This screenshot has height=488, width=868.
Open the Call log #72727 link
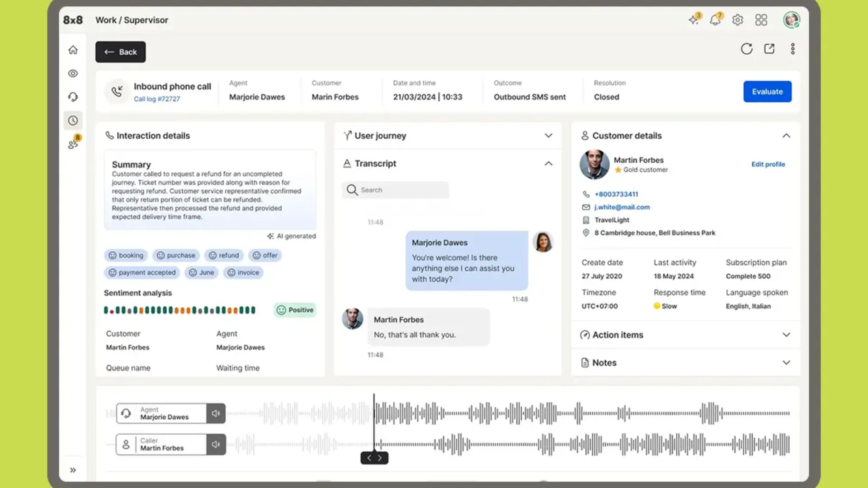(x=156, y=99)
